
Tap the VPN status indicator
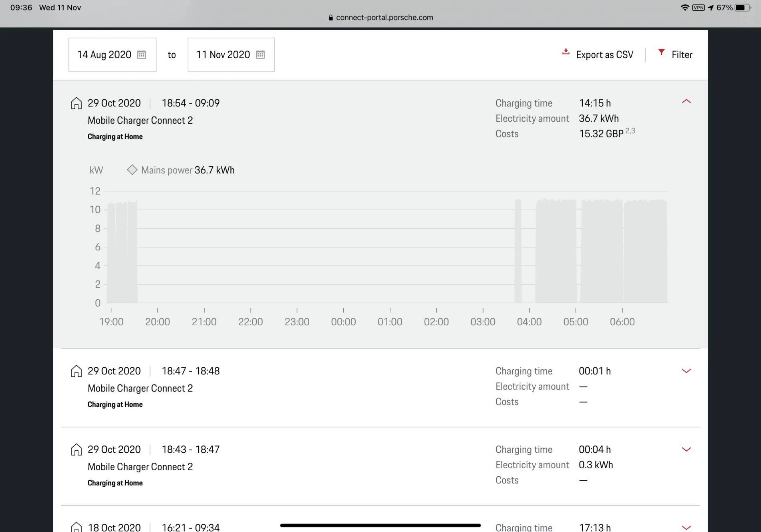coord(699,8)
